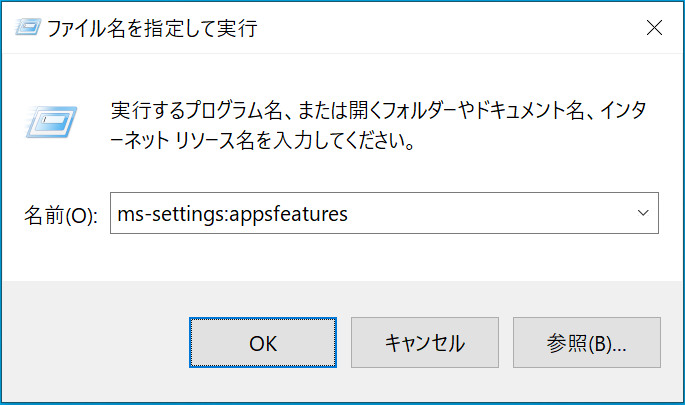Image resolution: width=685 pixels, height=405 pixels.
Task: Confirm the command with the OK button
Action: [263, 343]
